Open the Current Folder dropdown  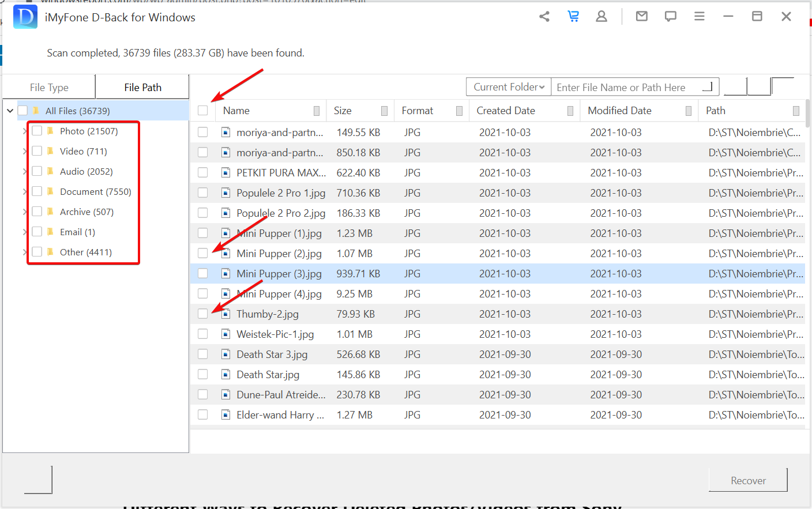(x=509, y=87)
